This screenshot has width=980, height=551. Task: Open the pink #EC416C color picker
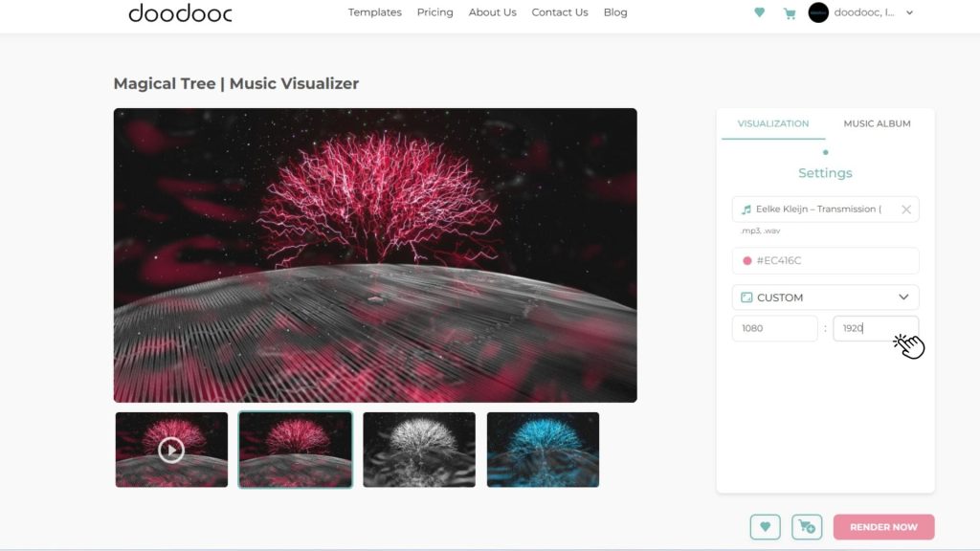tap(825, 261)
